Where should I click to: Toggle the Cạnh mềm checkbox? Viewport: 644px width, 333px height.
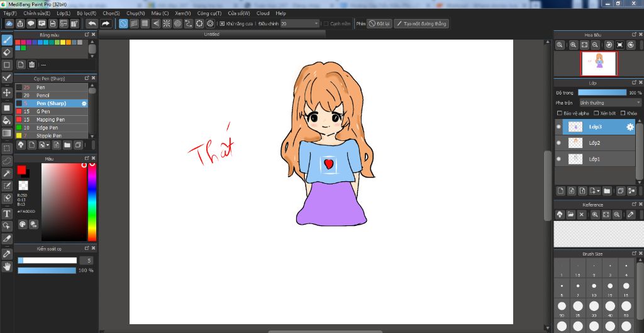pyautogui.click(x=326, y=24)
